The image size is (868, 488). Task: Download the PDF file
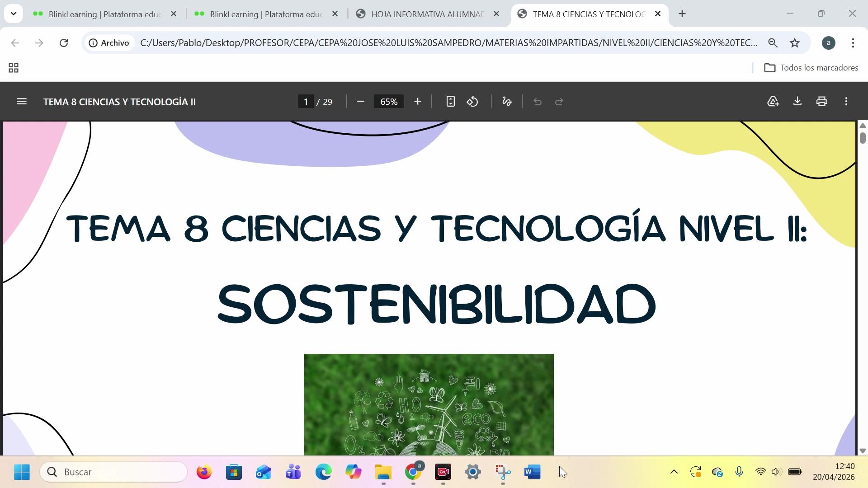pyautogui.click(x=797, y=102)
